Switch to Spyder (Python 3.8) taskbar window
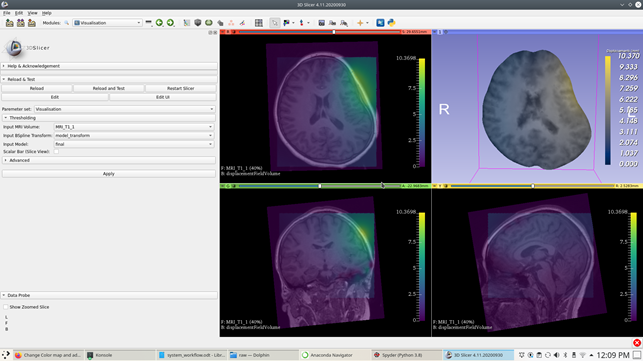643x361 pixels. click(x=407, y=355)
